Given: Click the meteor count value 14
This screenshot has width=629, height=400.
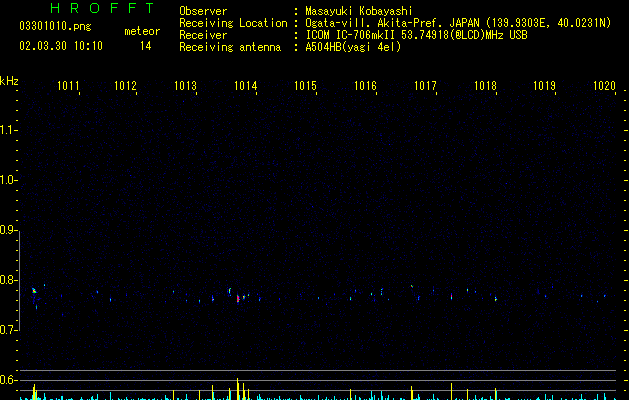Looking at the screenshot, I should coord(146,46).
